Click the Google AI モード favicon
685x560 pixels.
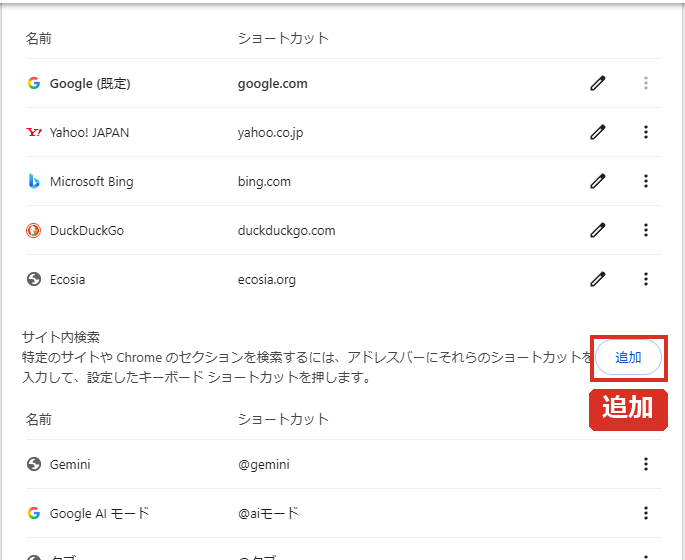tap(34, 513)
